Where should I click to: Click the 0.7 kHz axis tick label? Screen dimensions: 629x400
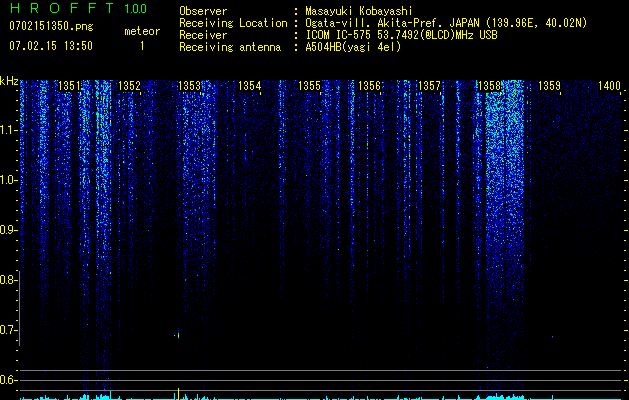pyautogui.click(x=8, y=330)
